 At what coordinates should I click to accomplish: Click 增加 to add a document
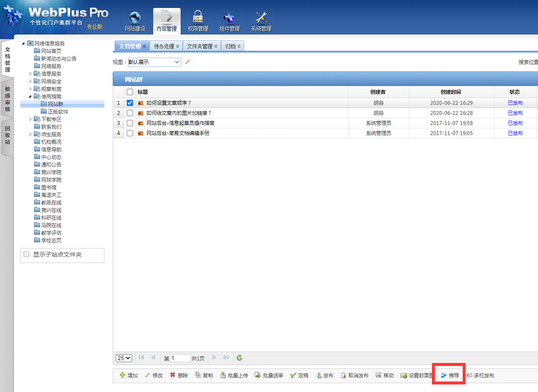pos(128,375)
